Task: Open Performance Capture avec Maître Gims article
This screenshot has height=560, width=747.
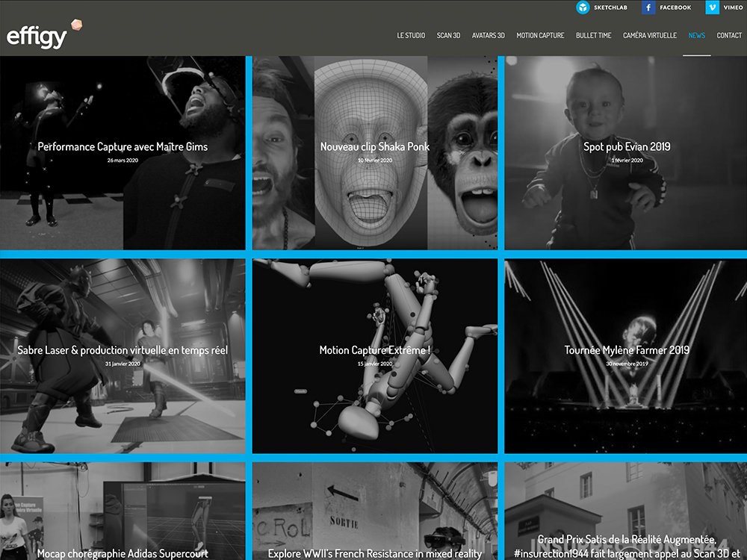Action: [123, 147]
